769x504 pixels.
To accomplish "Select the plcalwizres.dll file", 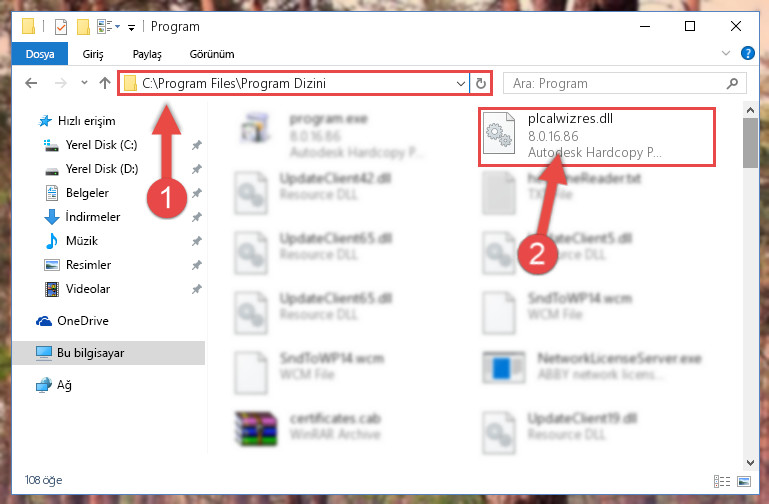I will pos(597,137).
